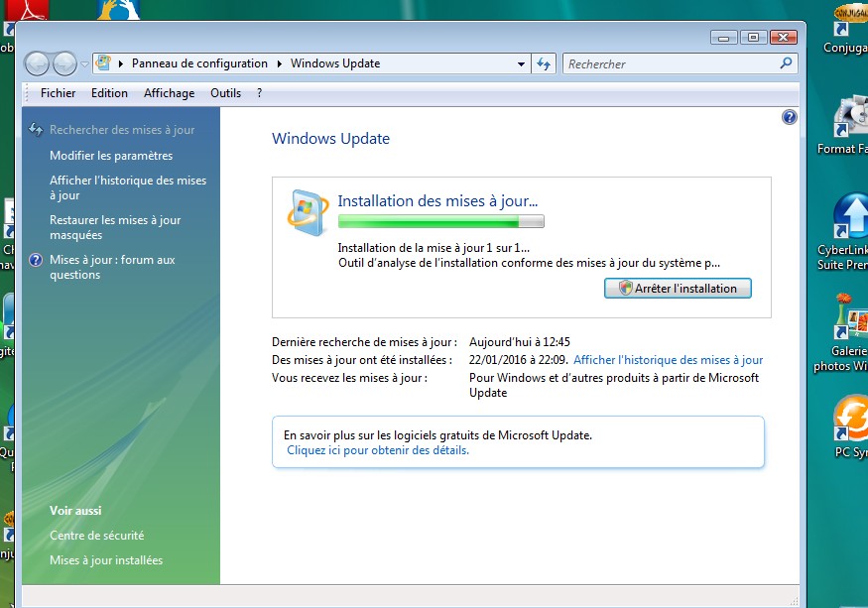Viewport: 868px width, 608px height.
Task: Minimize the Windows Update window
Action: pos(723,37)
